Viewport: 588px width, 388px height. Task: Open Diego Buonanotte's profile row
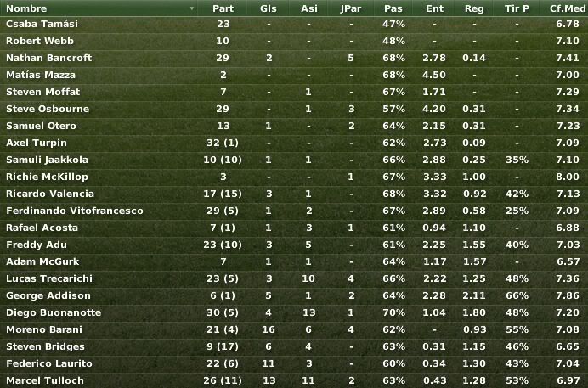click(294, 312)
